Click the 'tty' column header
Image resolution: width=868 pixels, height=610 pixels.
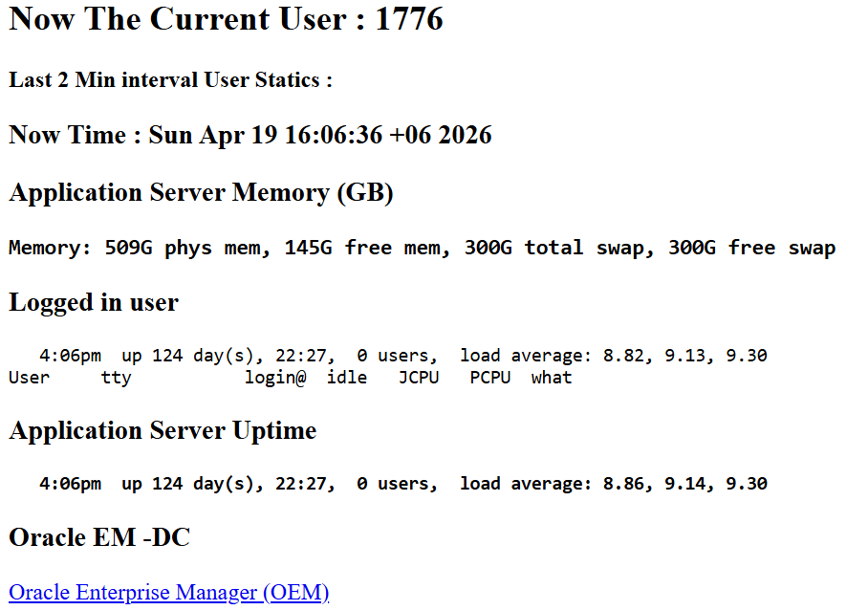click(x=117, y=378)
